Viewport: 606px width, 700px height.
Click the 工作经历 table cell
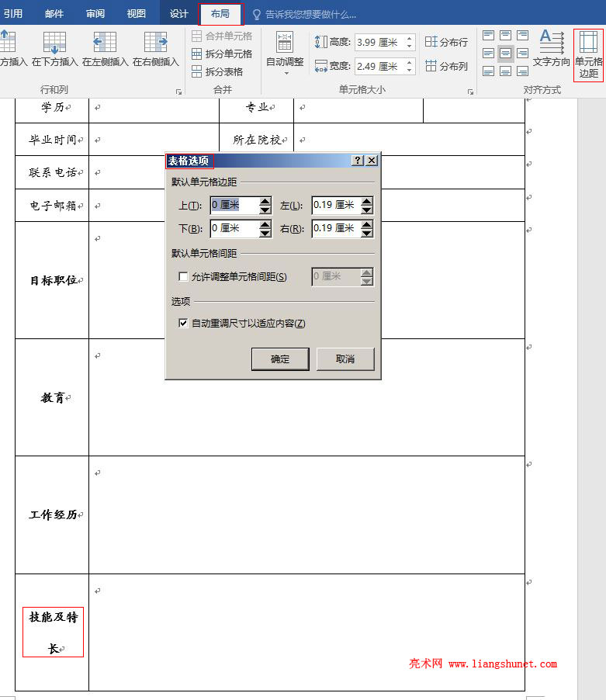pos(52,515)
